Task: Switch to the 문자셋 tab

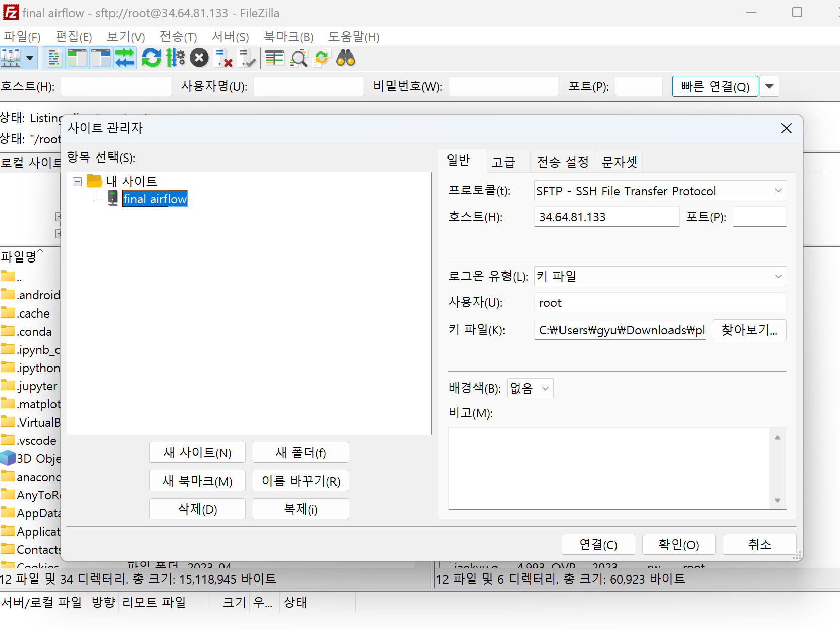Action: [x=620, y=162]
